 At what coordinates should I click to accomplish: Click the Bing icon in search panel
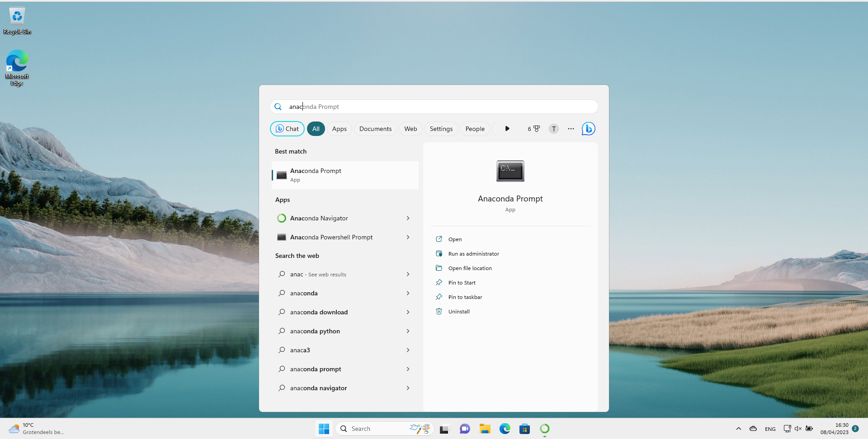(x=588, y=129)
